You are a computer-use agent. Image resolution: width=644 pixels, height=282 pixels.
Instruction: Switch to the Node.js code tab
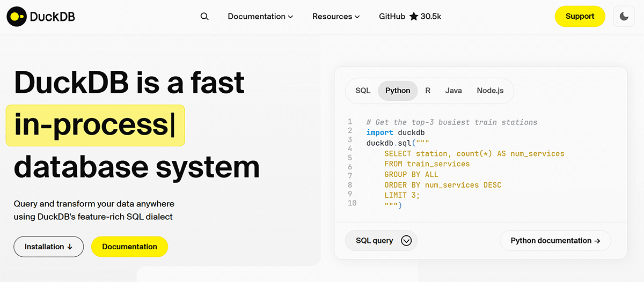tap(491, 91)
